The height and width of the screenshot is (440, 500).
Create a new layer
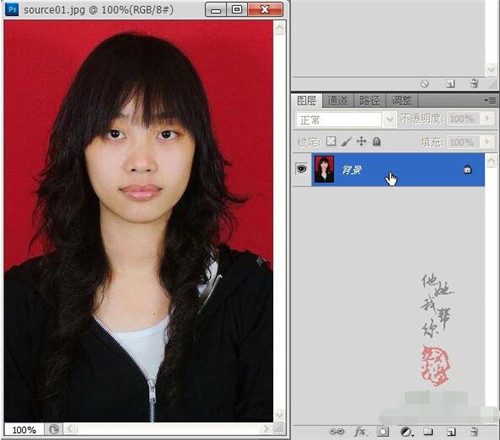pos(451,432)
